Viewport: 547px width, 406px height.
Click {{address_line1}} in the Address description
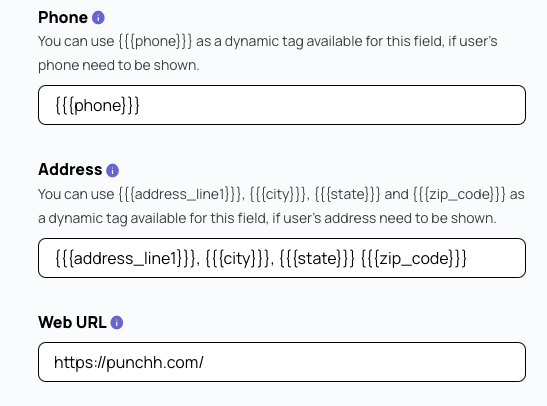179,194
